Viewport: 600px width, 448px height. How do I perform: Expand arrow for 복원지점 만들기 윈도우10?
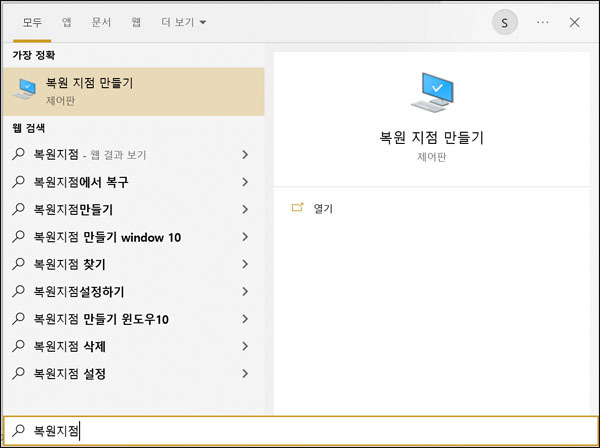[245, 319]
